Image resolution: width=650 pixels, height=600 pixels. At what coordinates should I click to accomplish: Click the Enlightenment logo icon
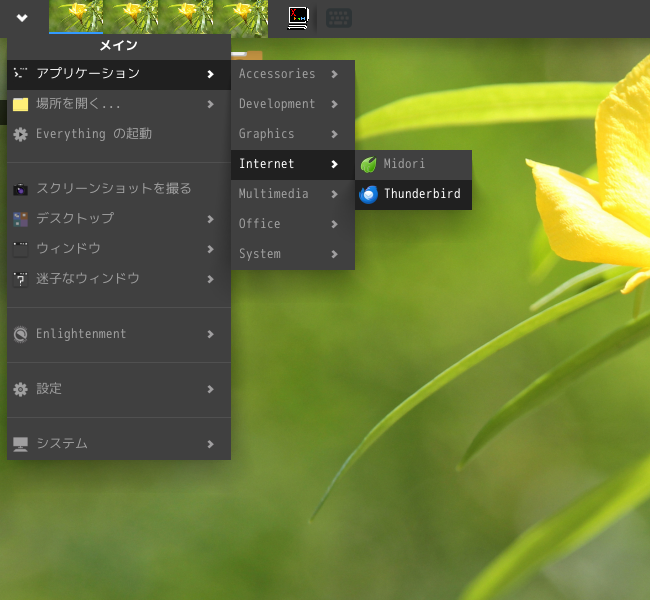(x=20, y=335)
